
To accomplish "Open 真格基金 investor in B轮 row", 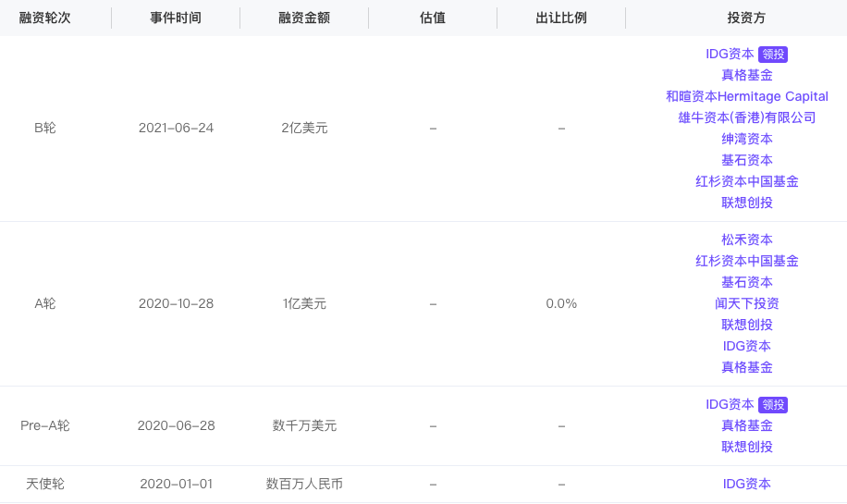I will coord(747,75).
